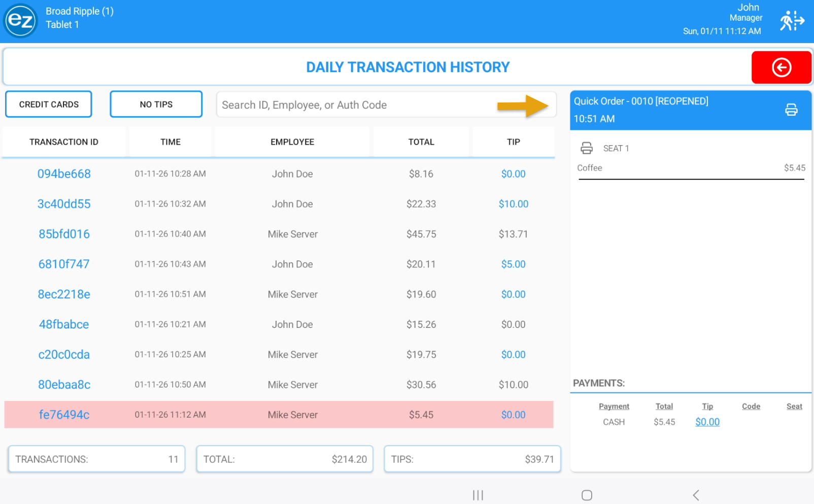Click total $30.56 for 80ebaa8c
814x504 pixels.
coord(421,385)
